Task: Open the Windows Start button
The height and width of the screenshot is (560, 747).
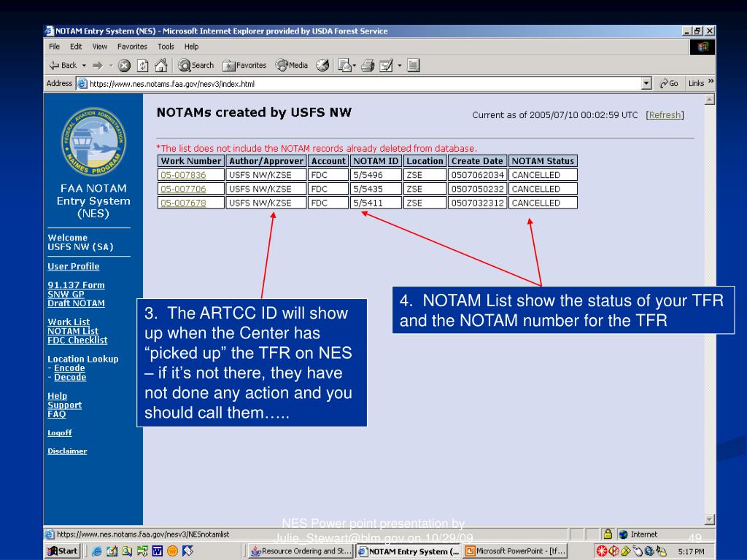Action: coord(62,551)
